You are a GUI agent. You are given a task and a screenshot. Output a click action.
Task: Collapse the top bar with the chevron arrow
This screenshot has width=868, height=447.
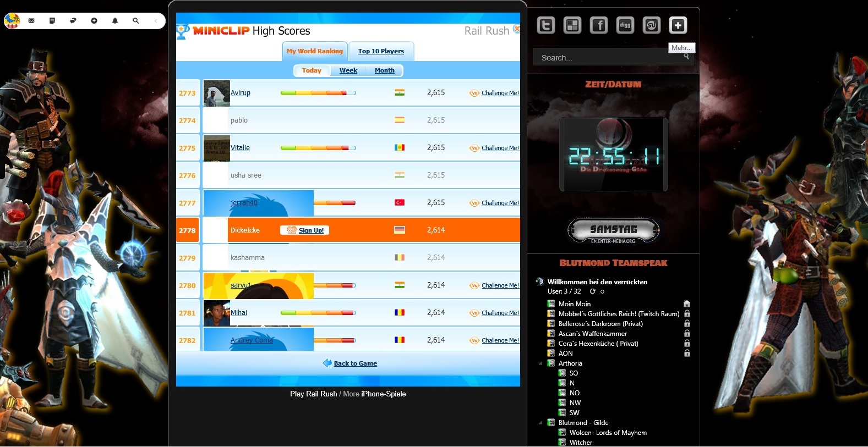pyautogui.click(x=156, y=21)
